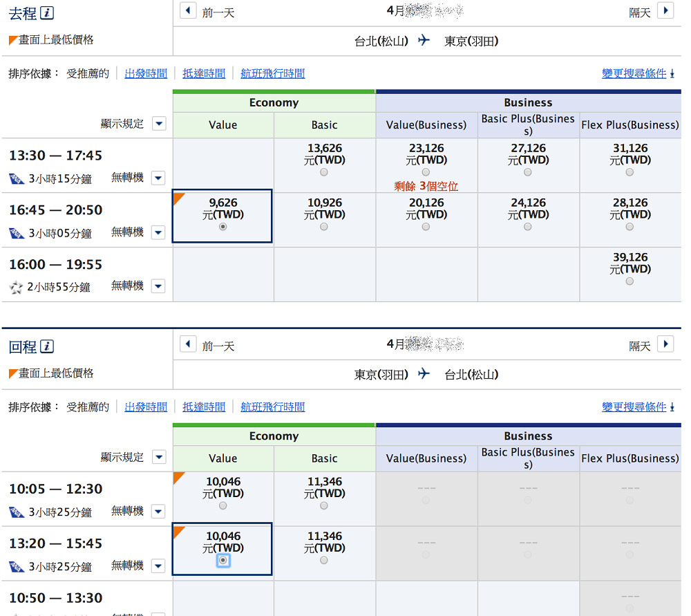Sort return flights by 出發時間
The height and width of the screenshot is (616, 691).
(x=146, y=407)
